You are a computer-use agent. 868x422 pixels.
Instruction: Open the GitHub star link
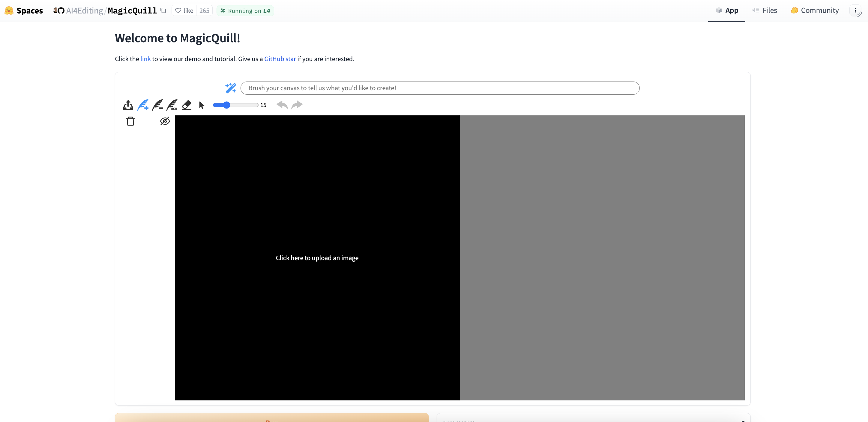pos(280,59)
